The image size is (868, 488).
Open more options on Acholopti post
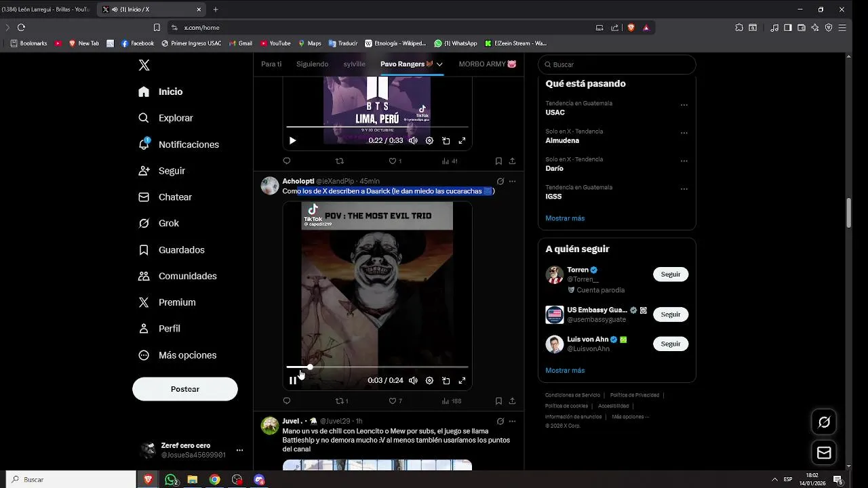point(512,181)
